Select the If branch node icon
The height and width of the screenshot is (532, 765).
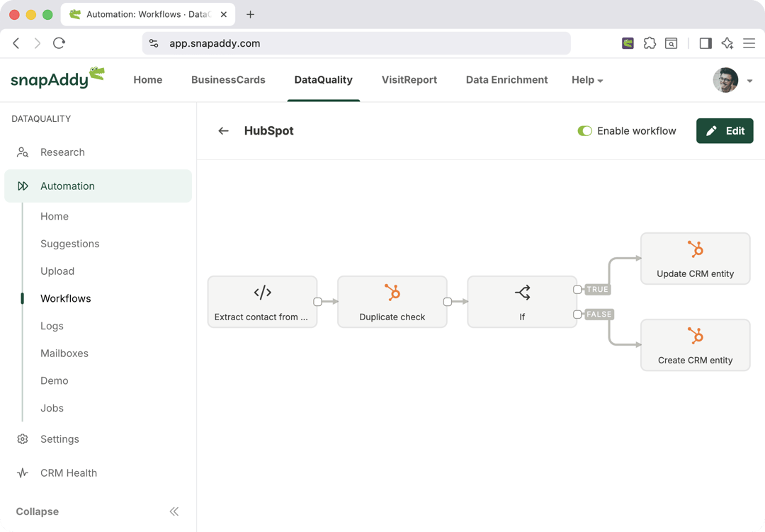[522, 293]
